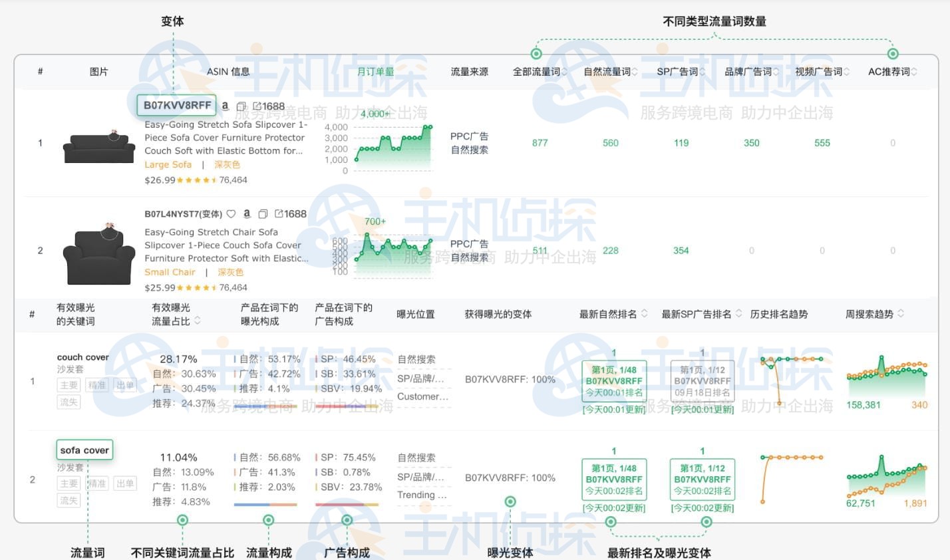Open the 1688 link for B07L4NYST7

point(291,213)
